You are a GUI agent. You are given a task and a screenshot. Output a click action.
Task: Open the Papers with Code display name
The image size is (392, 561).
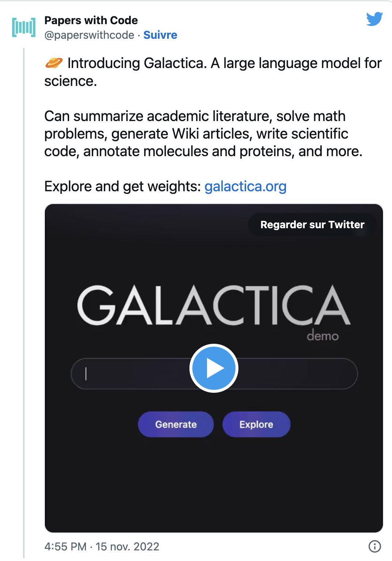[x=91, y=20]
